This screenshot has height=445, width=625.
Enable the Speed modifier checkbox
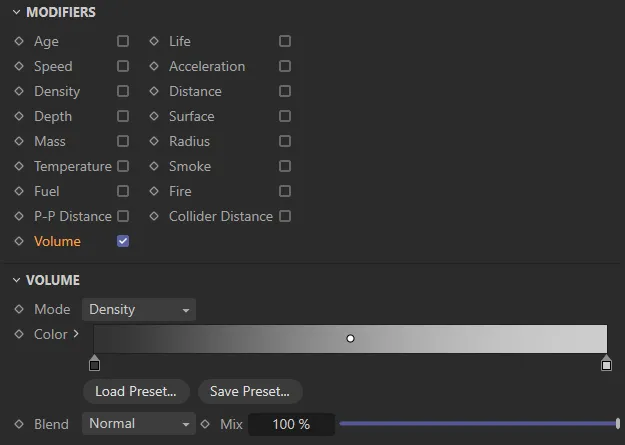[123, 66]
